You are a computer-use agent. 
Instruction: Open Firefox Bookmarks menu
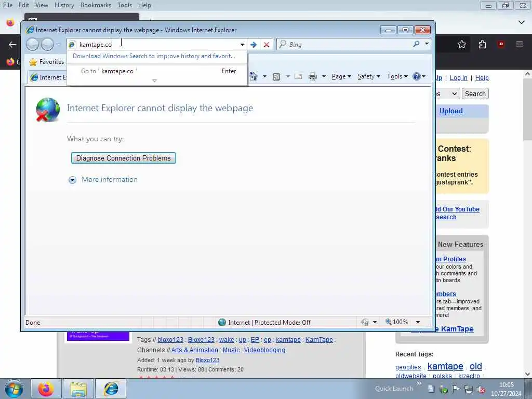coord(96,5)
